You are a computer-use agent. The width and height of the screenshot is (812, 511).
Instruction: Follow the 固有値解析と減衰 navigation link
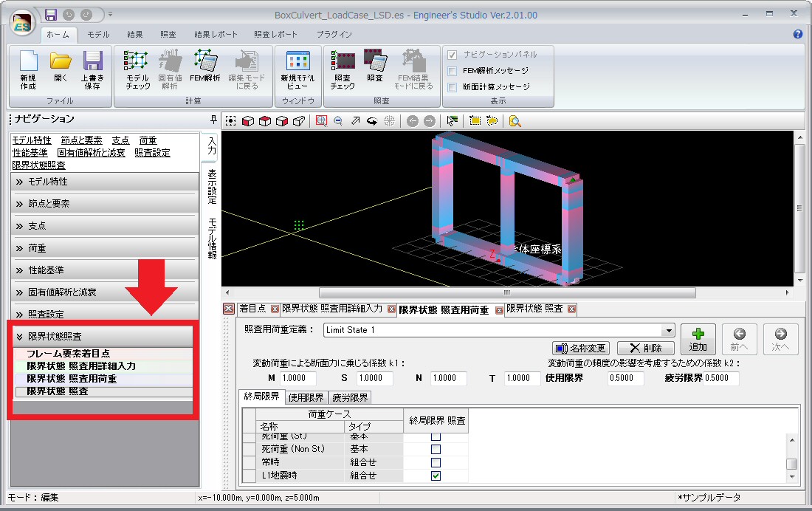point(91,153)
